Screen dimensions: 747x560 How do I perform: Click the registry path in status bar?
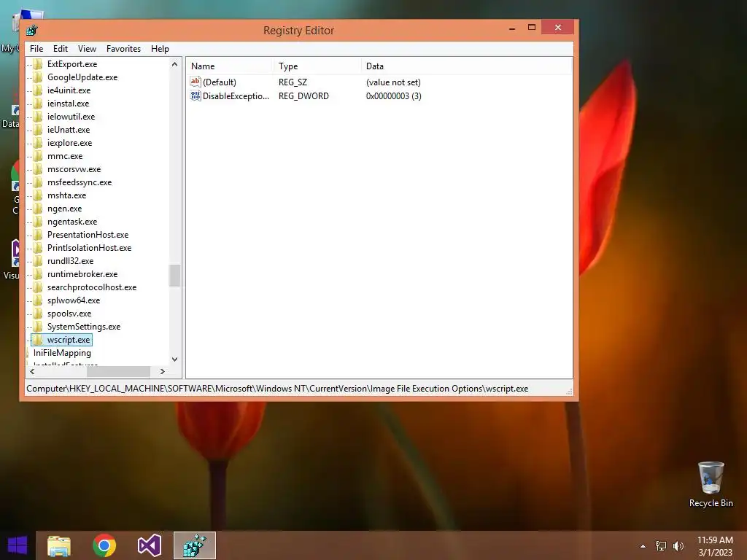coord(277,389)
